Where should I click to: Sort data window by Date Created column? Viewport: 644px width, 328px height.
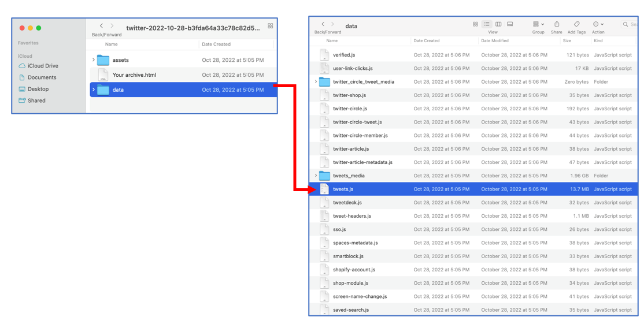[x=426, y=40]
